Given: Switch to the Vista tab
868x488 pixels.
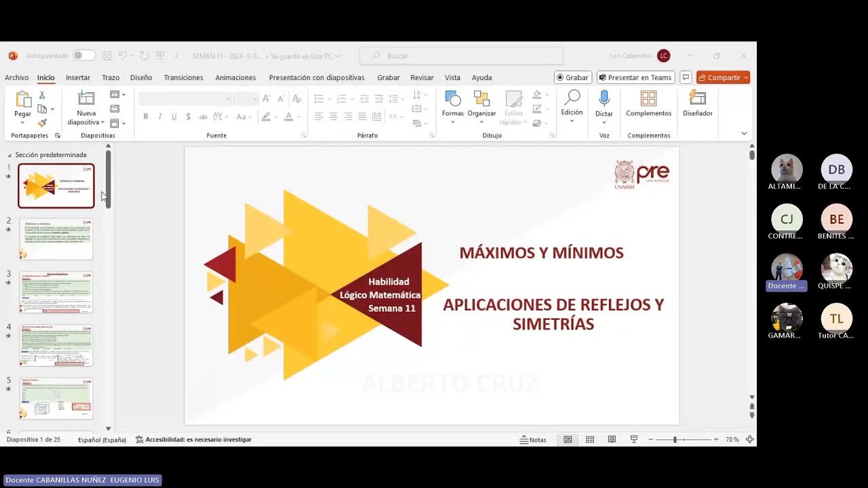Looking at the screenshot, I should (x=452, y=77).
